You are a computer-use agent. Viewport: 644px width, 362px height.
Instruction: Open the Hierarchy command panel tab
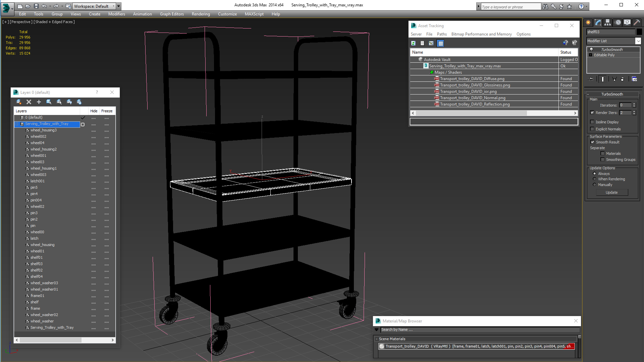point(607,22)
